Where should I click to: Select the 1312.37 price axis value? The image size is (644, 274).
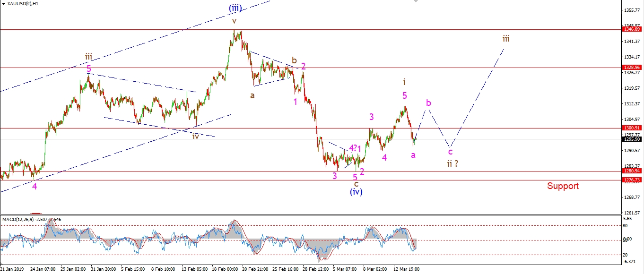(x=632, y=104)
